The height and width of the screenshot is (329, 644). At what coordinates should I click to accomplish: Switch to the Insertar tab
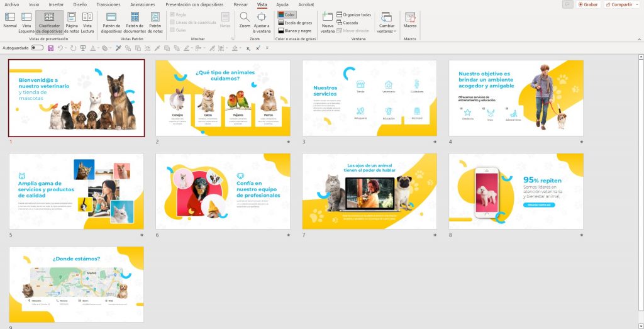(x=56, y=4)
